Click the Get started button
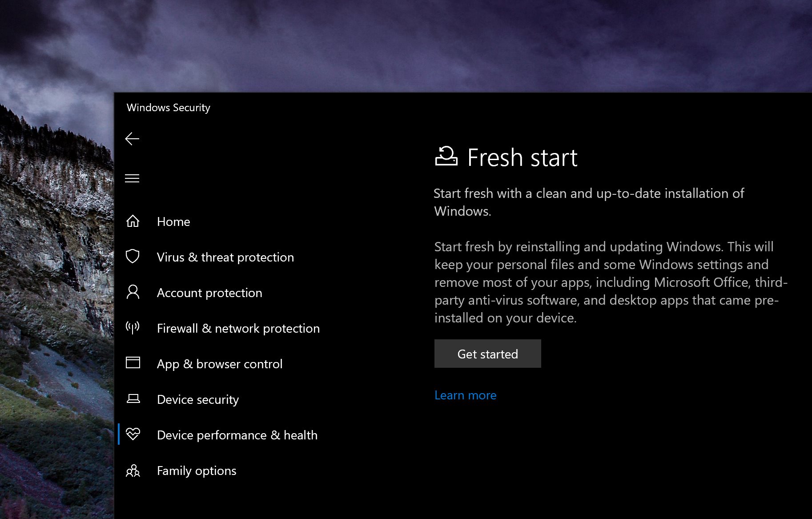Image resolution: width=812 pixels, height=519 pixels. (x=488, y=354)
